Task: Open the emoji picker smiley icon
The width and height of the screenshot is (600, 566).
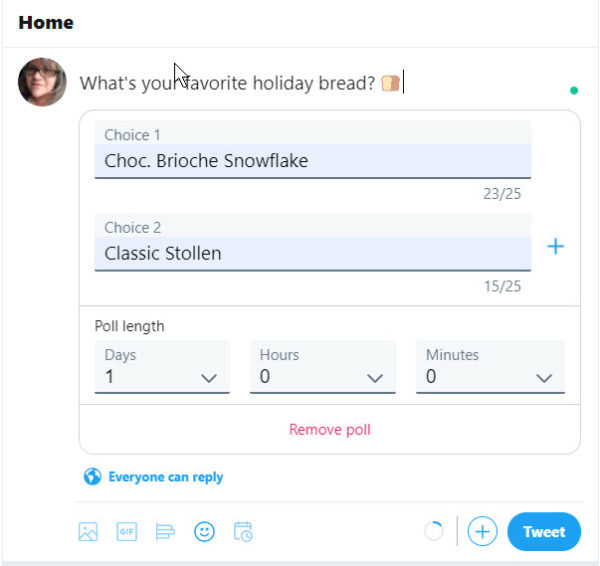Action: click(x=204, y=532)
